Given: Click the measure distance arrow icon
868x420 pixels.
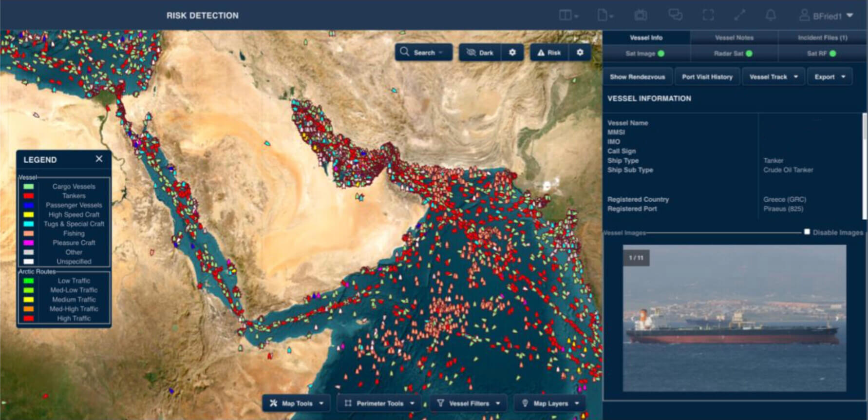Looking at the screenshot, I should click(739, 16).
